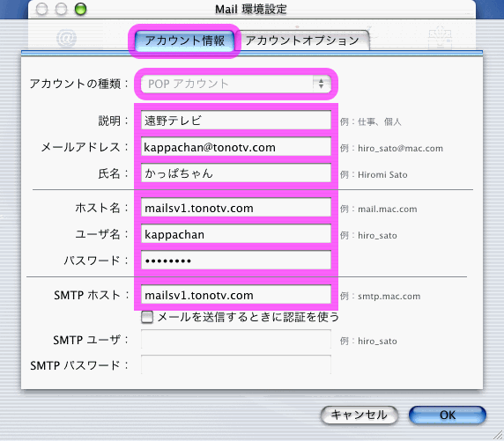Image resolution: width=504 pixels, height=441 pixels.
Task: Click the パスワード field with dots
Action: 236,261
